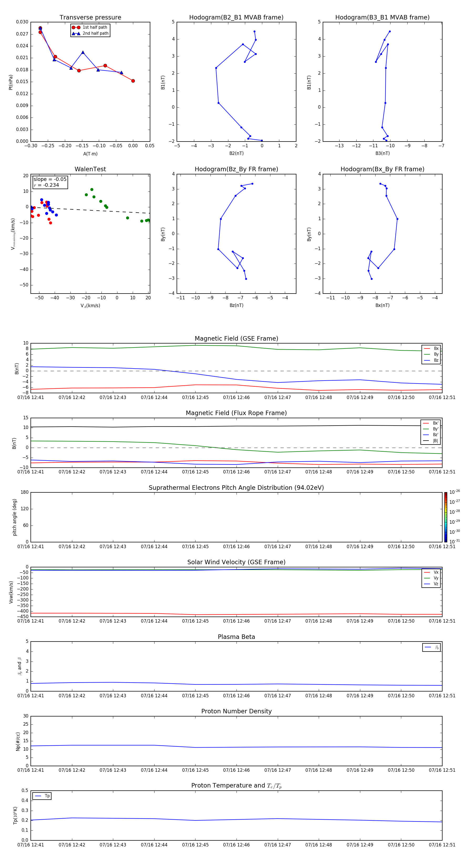Click the "Vsw(km/s)" y-axis label

pyautogui.click(x=11, y=592)
